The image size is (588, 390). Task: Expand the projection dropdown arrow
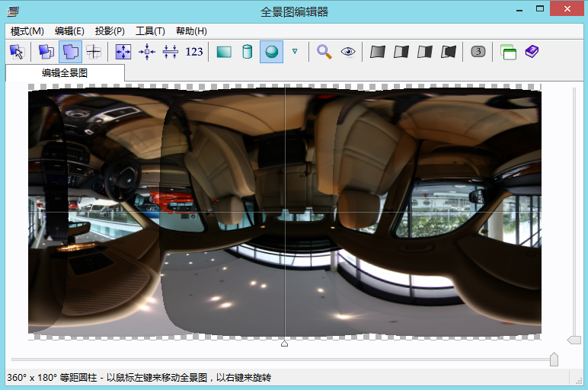click(x=295, y=52)
